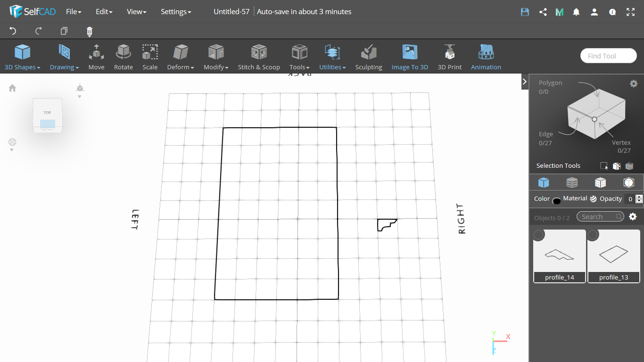Open the Sculpting tool
The image size is (644, 362).
point(369,57)
